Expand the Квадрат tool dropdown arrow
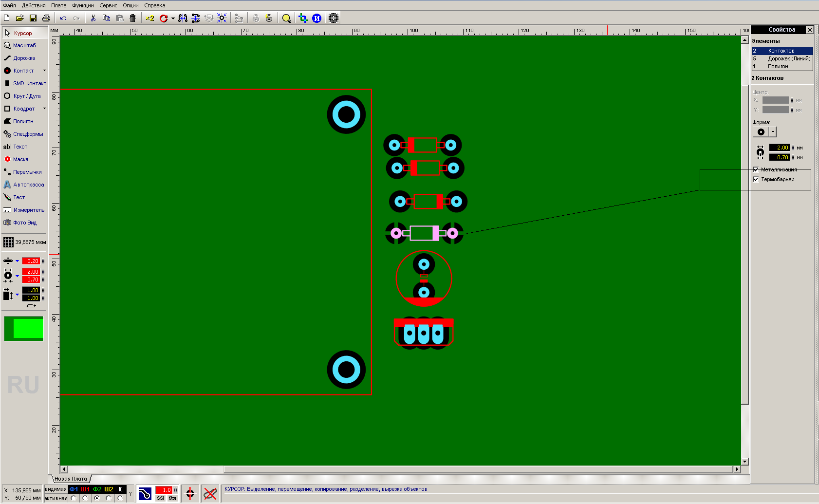819x504 pixels. [x=44, y=109]
